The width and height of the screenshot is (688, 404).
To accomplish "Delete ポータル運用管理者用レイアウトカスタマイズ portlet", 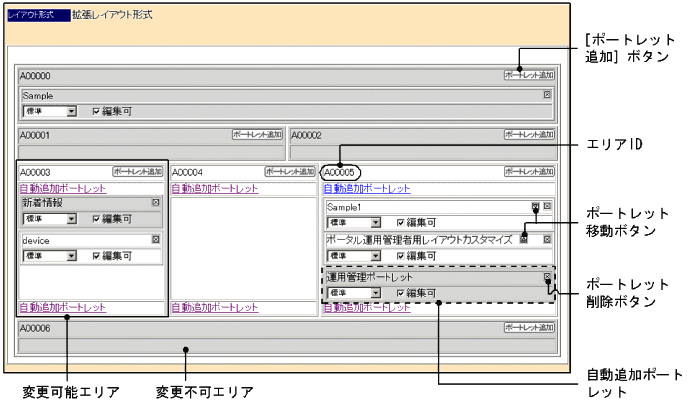I will [x=547, y=240].
